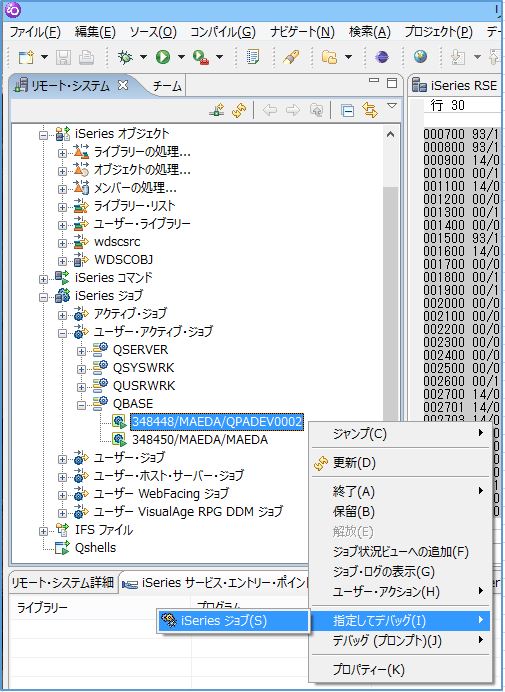
Task: Open the ファイル(F) menu
Action: coord(35,32)
